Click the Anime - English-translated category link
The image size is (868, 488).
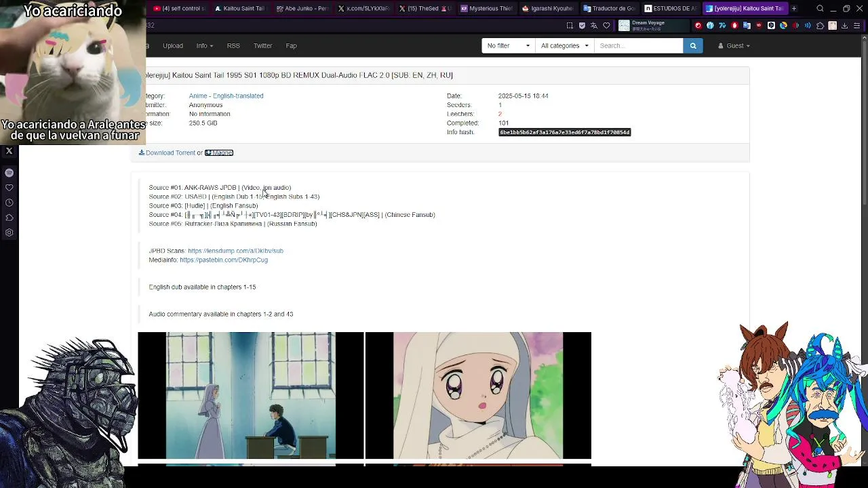pyautogui.click(x=226, y=96)
